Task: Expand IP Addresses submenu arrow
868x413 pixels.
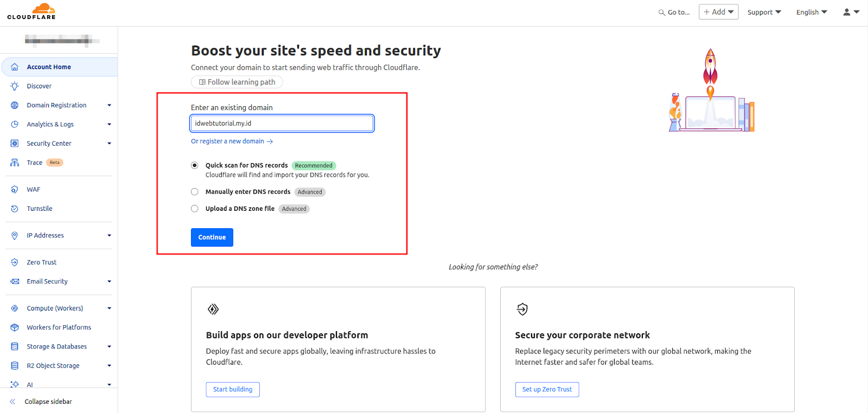Action: 109,236
